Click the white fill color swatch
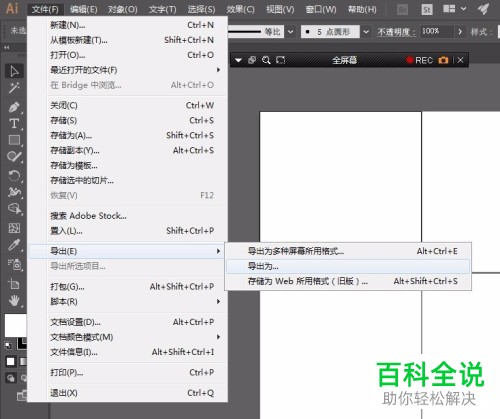Screen dimensions: 500x419 pos(15,325)
